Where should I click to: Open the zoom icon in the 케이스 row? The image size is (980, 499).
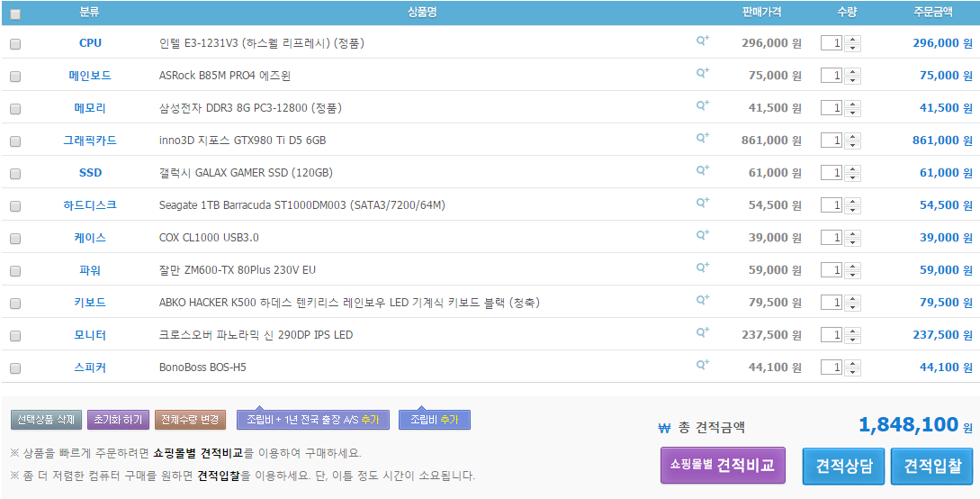click(x=703, y=236)
